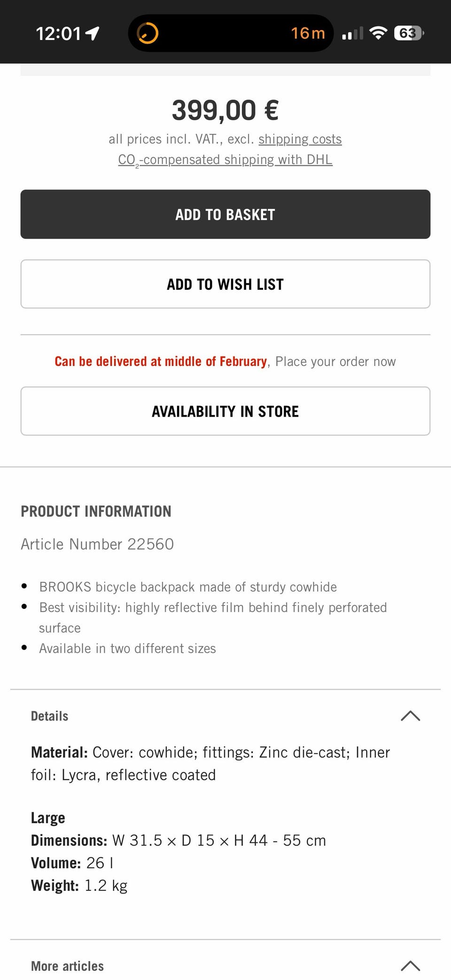Tap the 399,00 € price
451x980 pixels.
225,110
